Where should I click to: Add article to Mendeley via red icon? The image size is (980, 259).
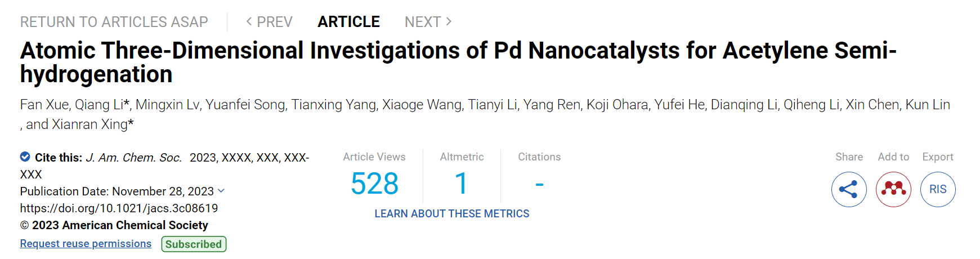coord(893,189)
